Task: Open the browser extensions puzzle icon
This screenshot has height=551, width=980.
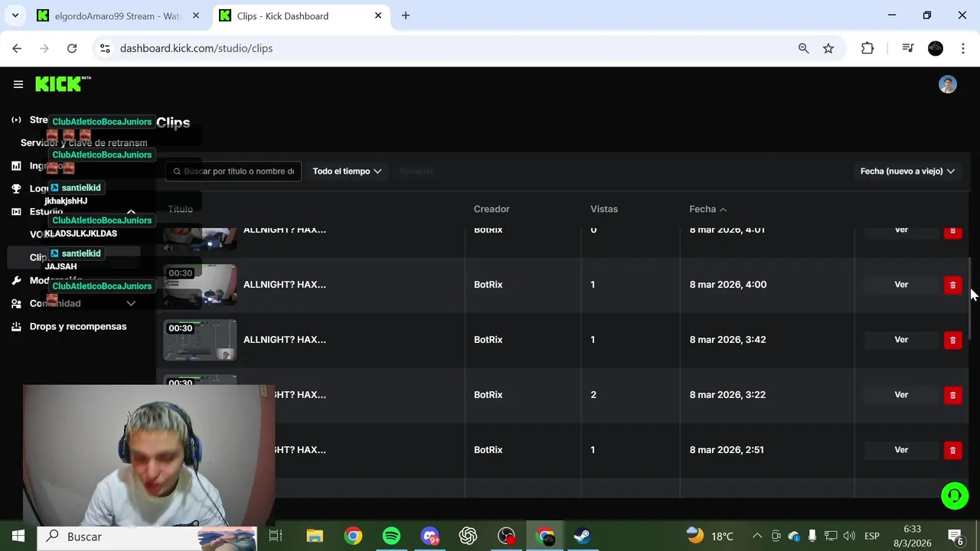Action: tap(867, 48)
